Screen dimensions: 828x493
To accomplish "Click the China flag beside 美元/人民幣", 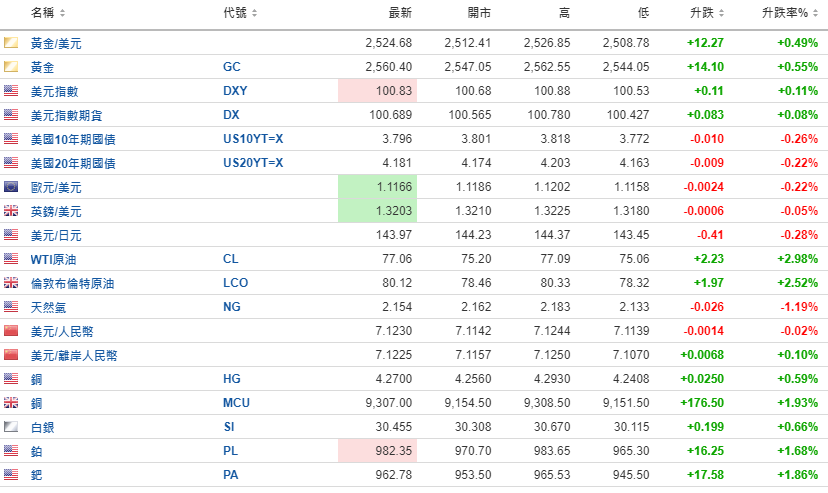I will pyautogui.click(x=12, y=331).
